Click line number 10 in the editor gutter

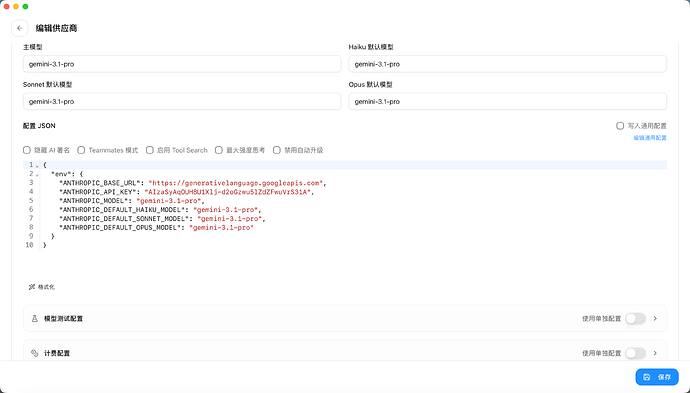coord(29,245)
